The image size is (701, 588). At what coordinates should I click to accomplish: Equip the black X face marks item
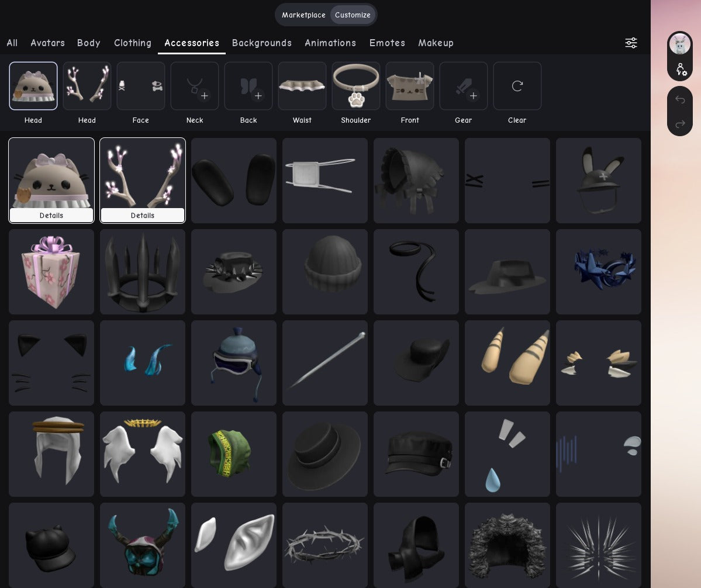[x=507, y=180]
